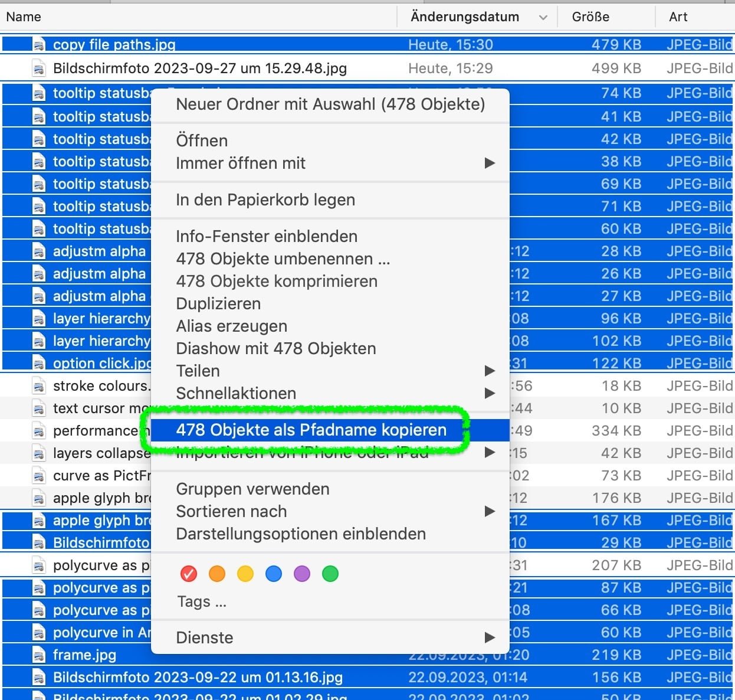735x700 pixels.
Task: Apply the green tag swatch
Action: coord(330,573)
